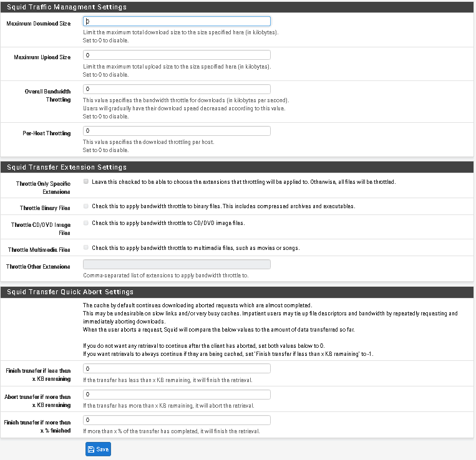476x460 pixels.
Task: Click the Throttle Only Specific Extensions label
Action: point(43,188)
